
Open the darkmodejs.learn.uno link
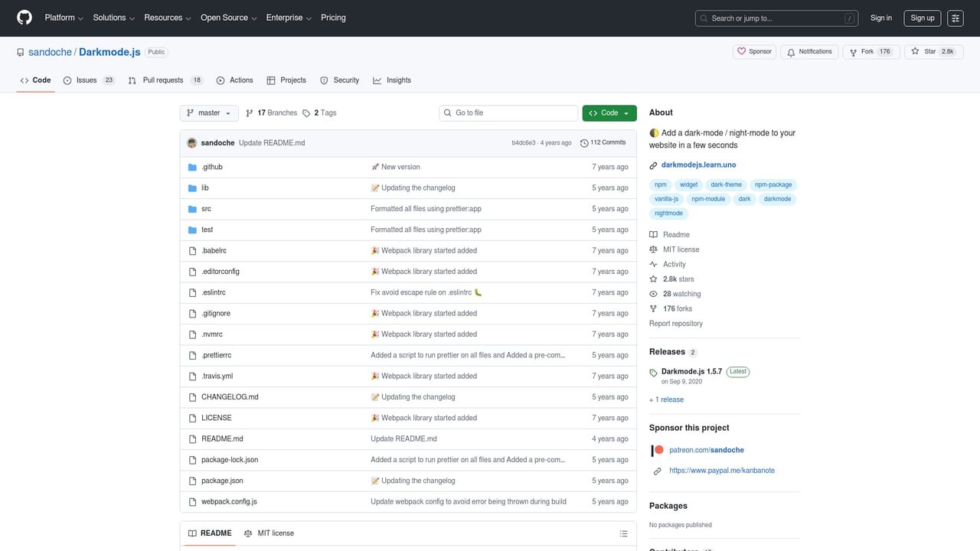698,165
